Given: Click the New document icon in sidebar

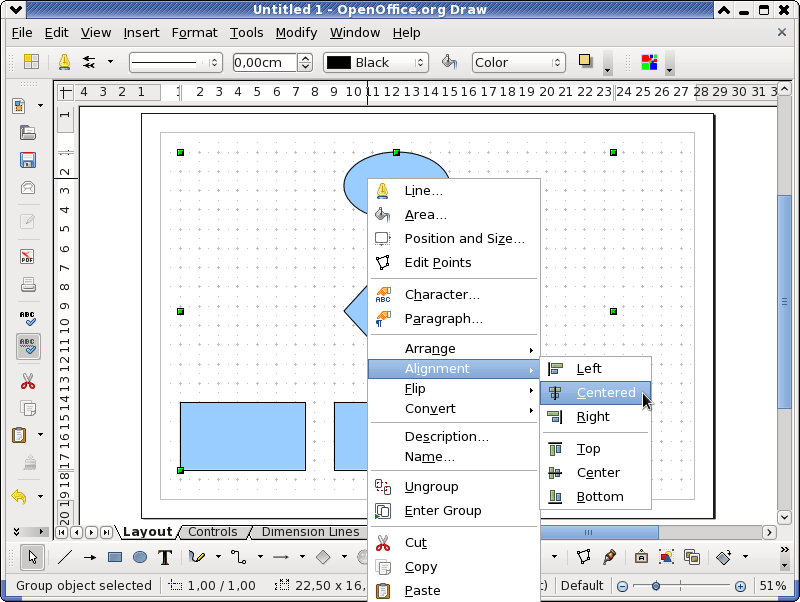Looking at the screenshot, I should point(20,106).
